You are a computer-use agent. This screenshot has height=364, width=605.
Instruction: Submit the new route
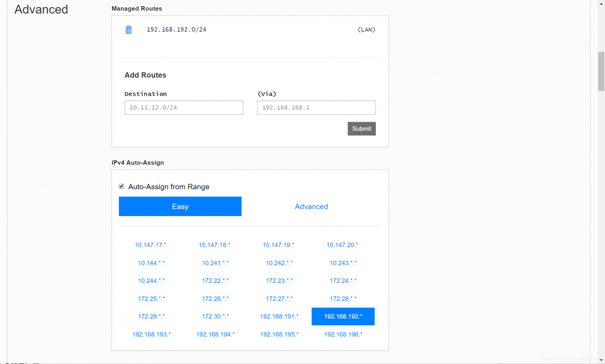tap(362, 129)
